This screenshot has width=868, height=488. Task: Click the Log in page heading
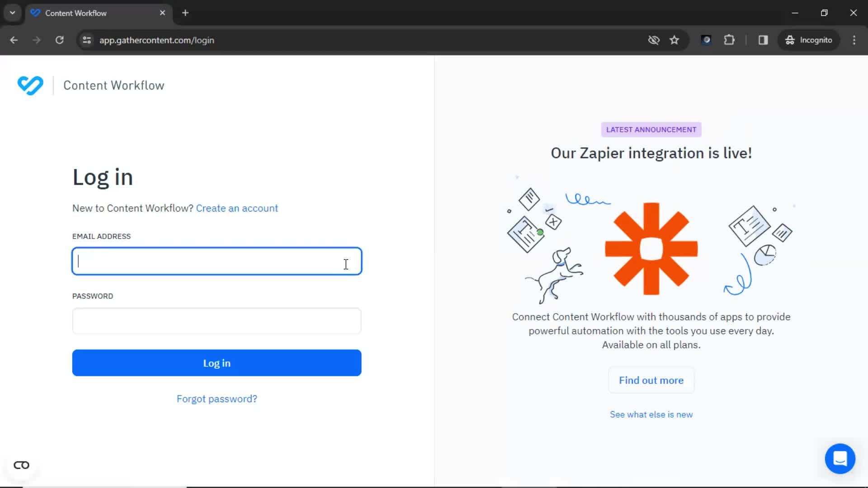click(x=103, y=178)
